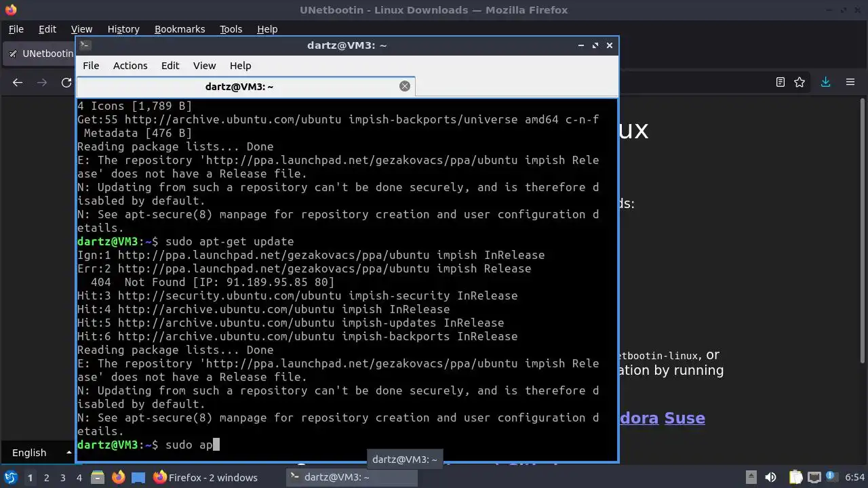The image size is (868, 488).
Task: Click the terminal window menu icon
Action: pyautogui.click(x=85, y=45)
